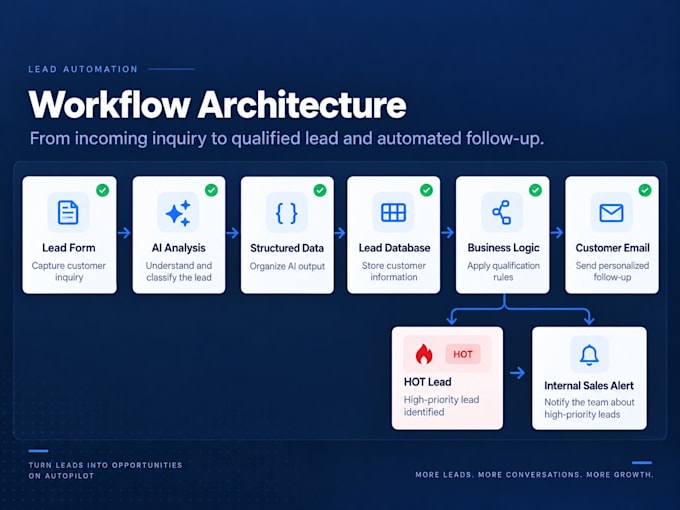Click the AI Analysis sparkle icon
The image size is (680, 510).
(178, 213)
